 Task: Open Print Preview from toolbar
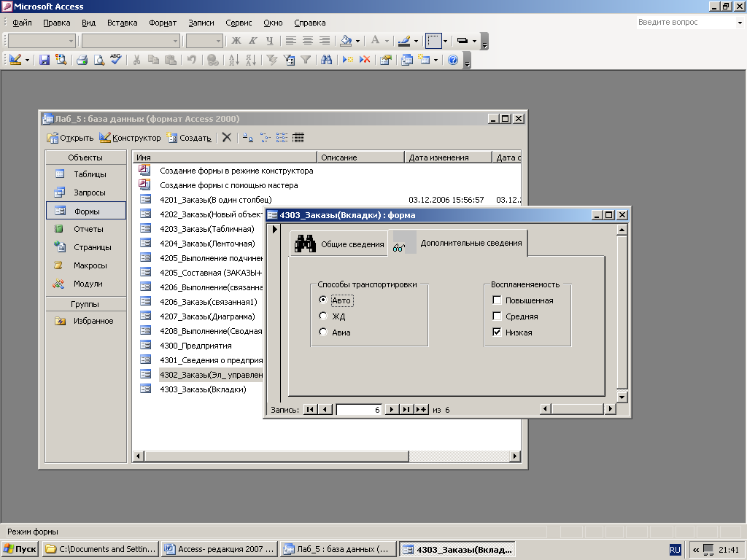click(x=98, y=60)
